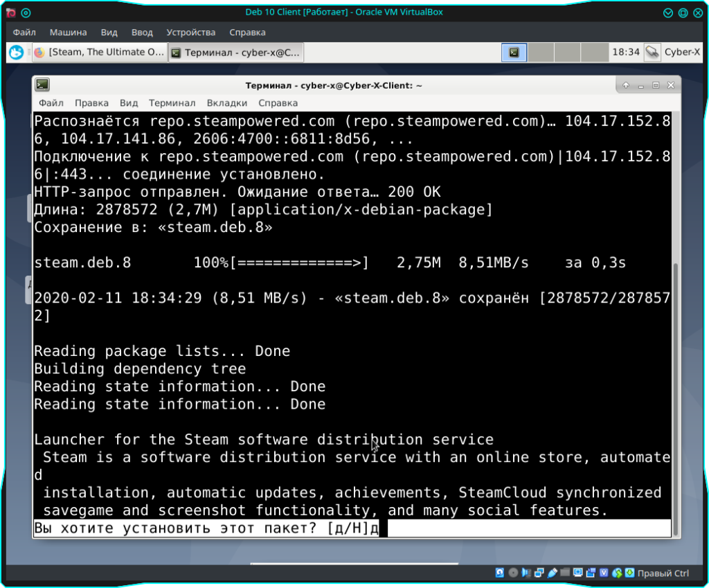
Task: Open terminal window menu icon in title bar
Action: click(x=42, y=85)
